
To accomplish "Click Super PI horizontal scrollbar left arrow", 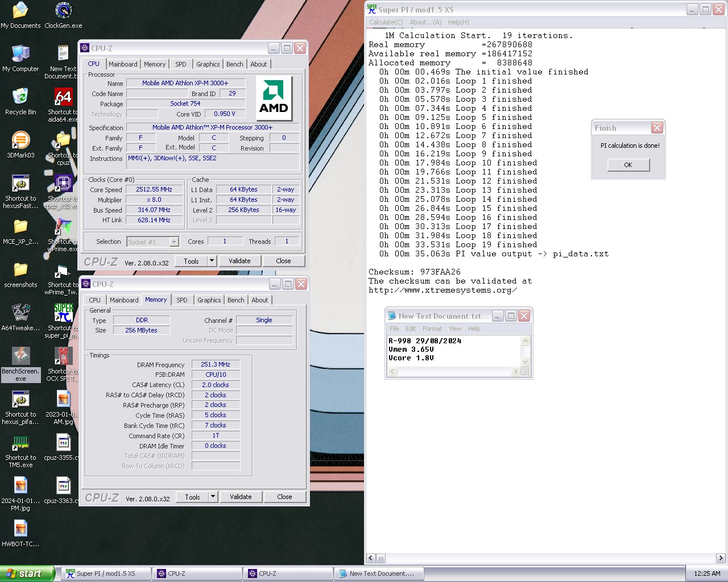I will (371, 558).
